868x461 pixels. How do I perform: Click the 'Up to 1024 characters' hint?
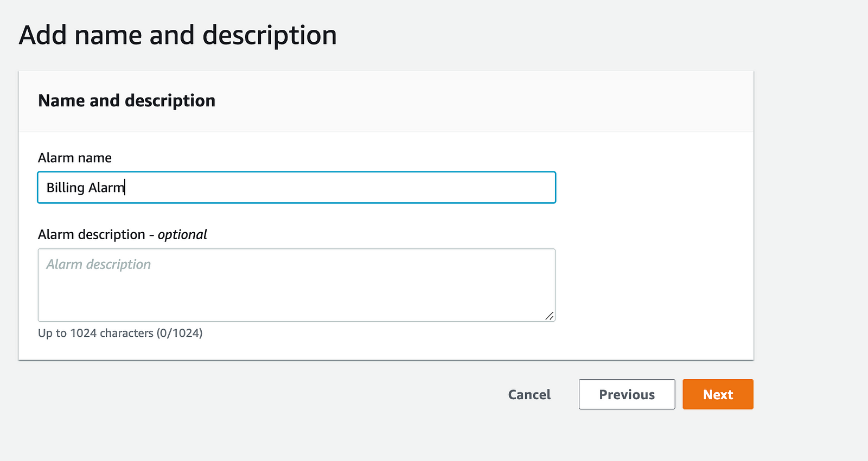point(95,333)
